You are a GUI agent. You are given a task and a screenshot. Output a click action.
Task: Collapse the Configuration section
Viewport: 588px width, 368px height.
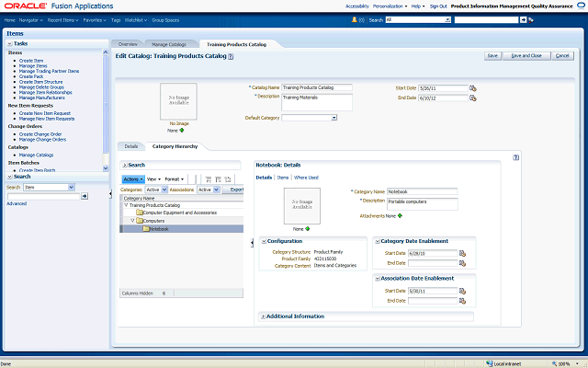click(x=263, y=241)
